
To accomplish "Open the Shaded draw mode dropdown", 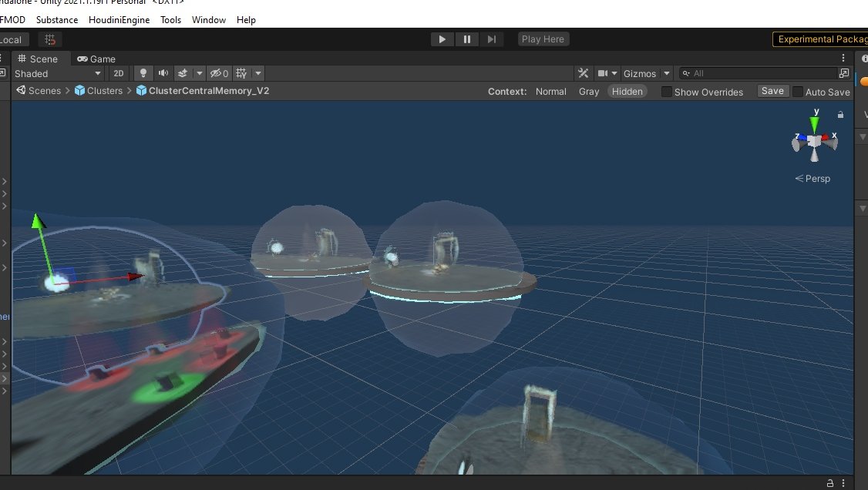I will click(x=58, y=73).
